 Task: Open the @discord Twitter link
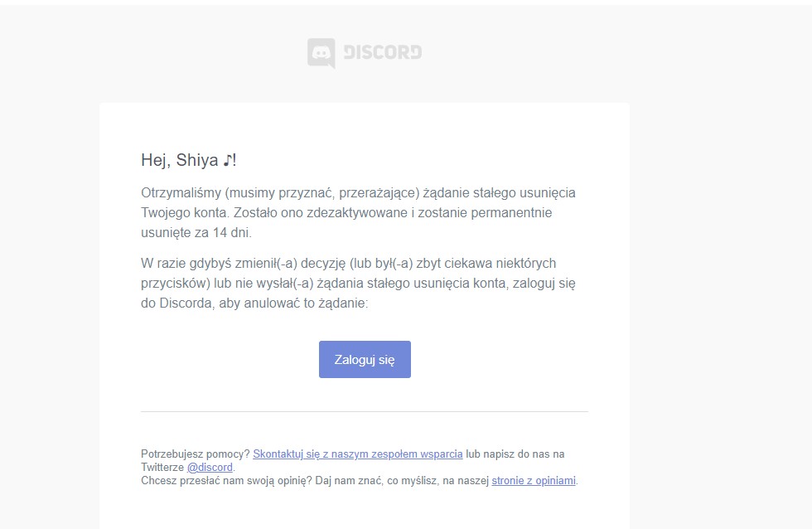tap(210, 467)
